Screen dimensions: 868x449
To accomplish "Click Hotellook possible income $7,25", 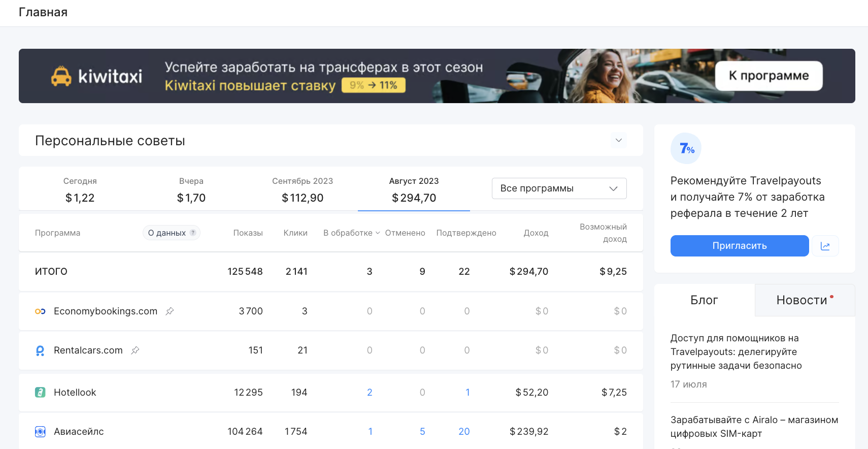I will coord(614,393).
